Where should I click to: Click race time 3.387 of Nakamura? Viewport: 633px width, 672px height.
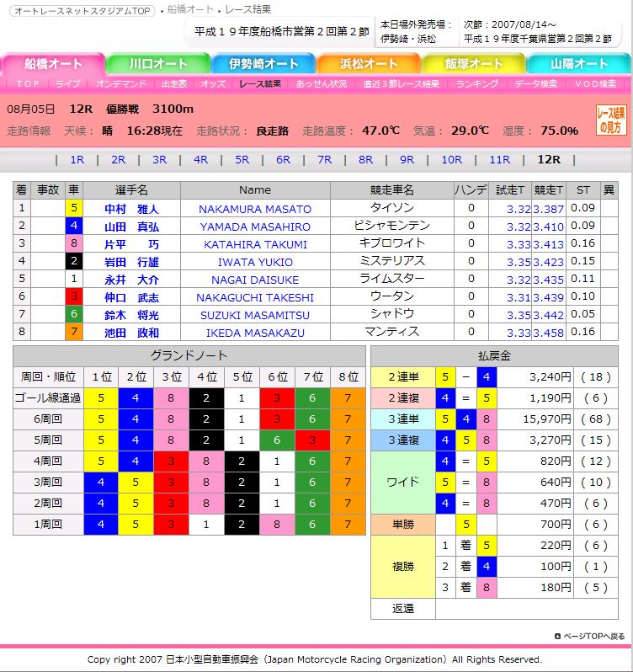coord(548,209)
